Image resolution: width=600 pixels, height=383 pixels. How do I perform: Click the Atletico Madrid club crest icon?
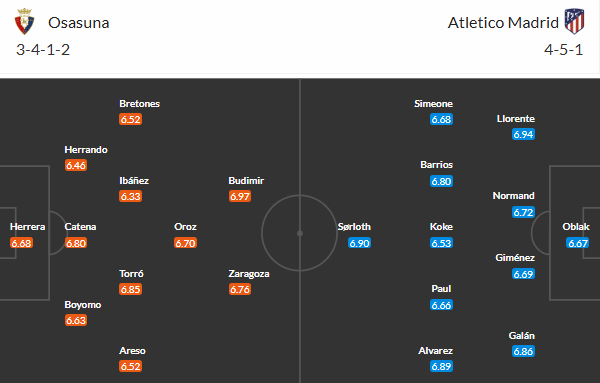coord(574,21)
